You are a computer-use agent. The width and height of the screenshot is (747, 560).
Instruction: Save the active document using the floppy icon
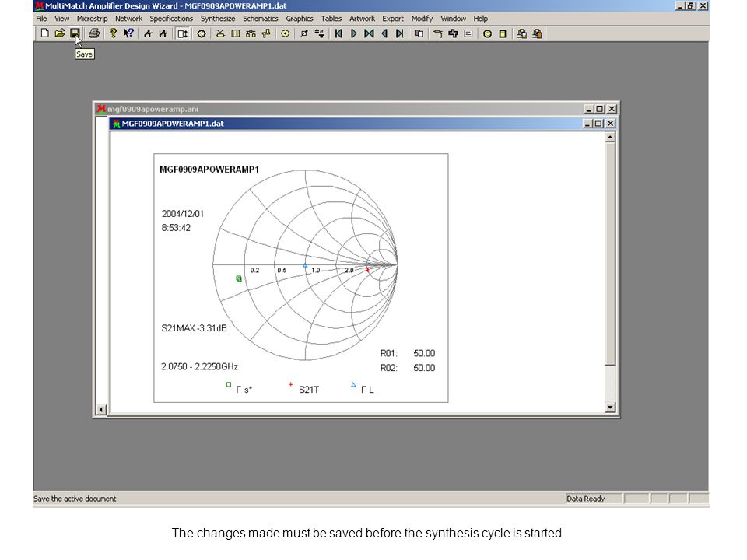75,33
